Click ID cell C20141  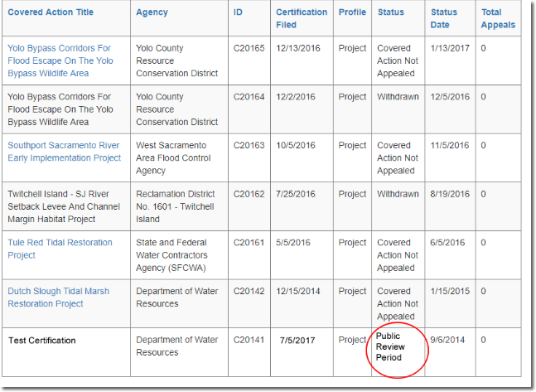tap(249, 340)
